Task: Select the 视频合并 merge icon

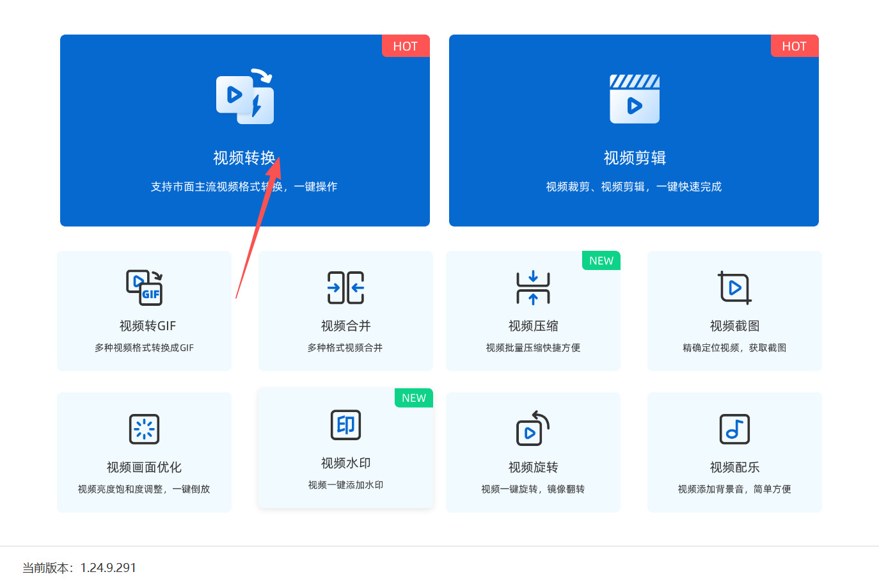Action: (x=346, y=288)
